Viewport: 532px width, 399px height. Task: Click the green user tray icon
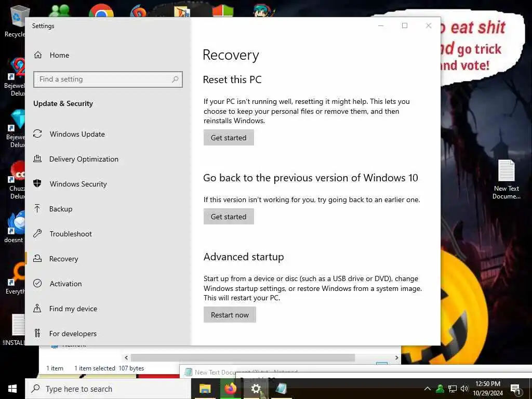[440, 389]
